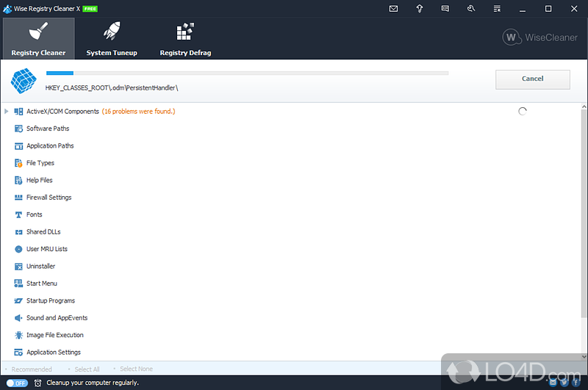Open the chat message icon in title bar

click(x=445, y=9)
